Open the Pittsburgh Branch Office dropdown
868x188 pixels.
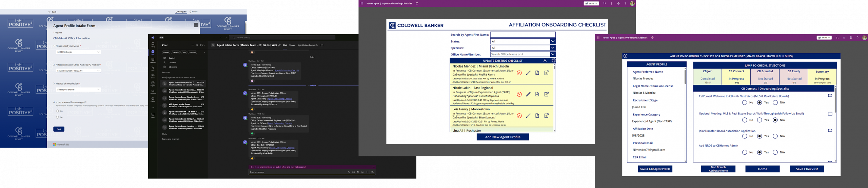tap(78, 71)
